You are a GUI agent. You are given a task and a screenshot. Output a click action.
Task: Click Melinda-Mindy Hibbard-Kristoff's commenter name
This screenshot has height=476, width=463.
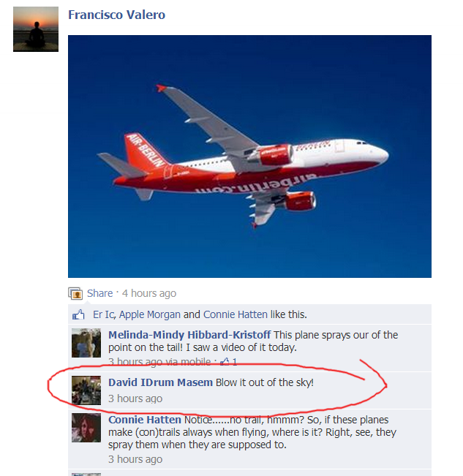click(189, 335)
